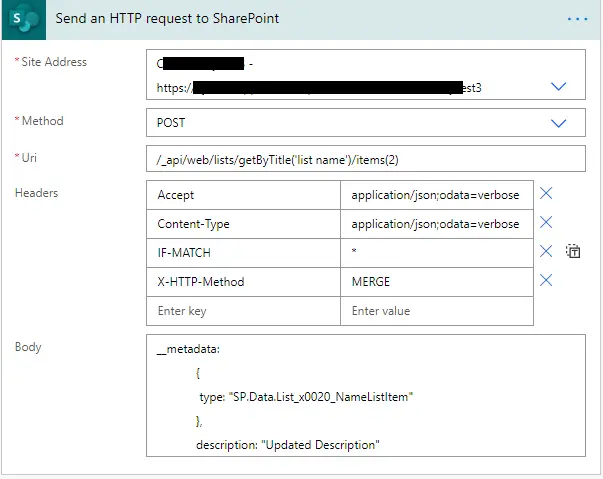Click the SP.Data.List_x0020_NameListItem type text

pyautogui.click(x=321, y=397)
